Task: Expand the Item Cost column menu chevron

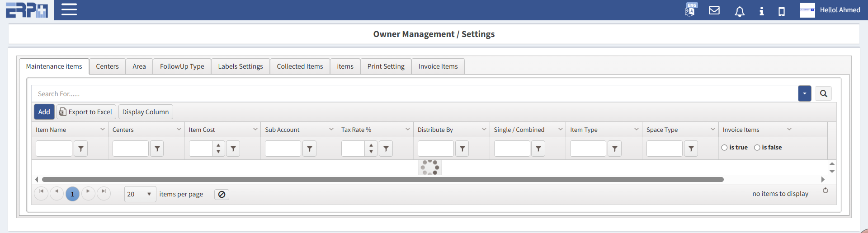Action: point(255,130)
